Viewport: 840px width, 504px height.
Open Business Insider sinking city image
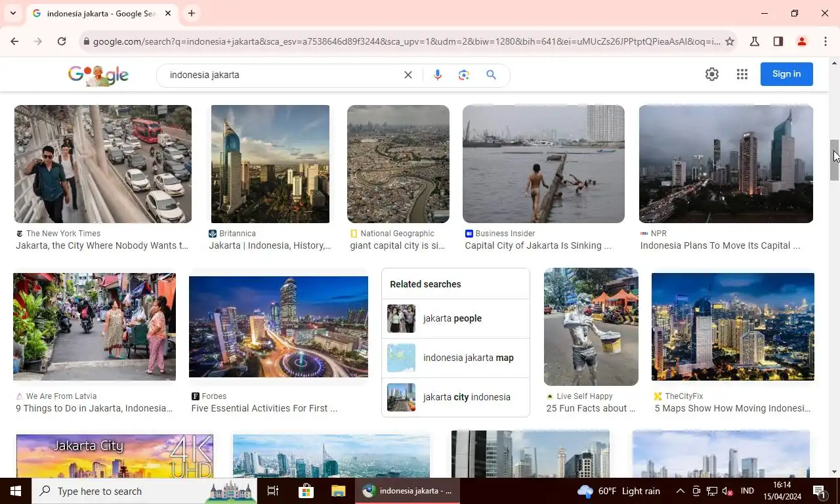pyautogui.click(x=543, y=164)
